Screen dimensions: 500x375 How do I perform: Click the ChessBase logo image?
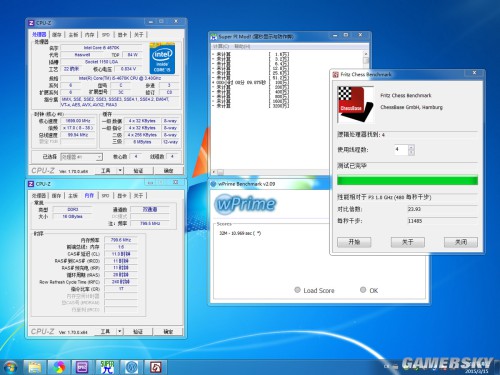(355, 104)
